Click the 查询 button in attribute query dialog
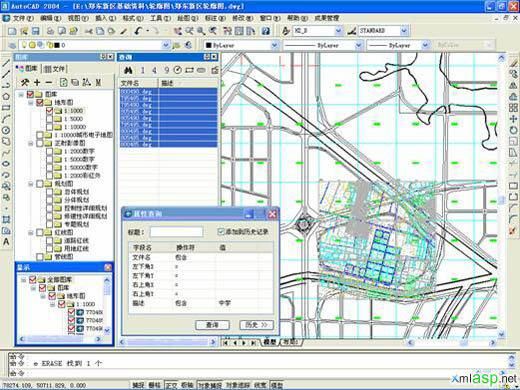Viewport: 520px width, 390px height. click(212, 325)
